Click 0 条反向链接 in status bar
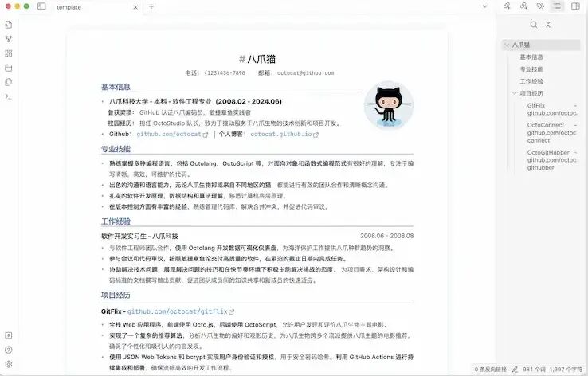 pos(490,370)
